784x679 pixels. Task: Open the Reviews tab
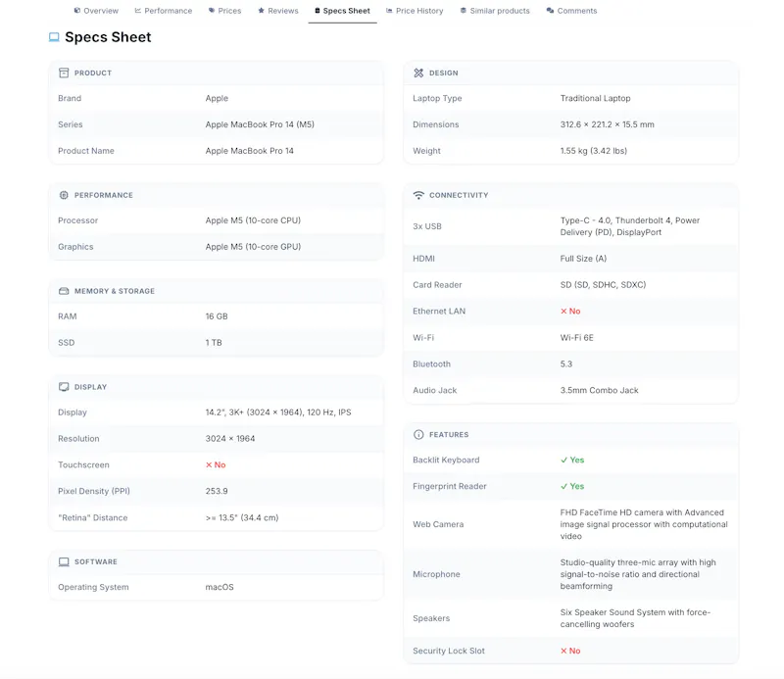click(x=278, y=11)
